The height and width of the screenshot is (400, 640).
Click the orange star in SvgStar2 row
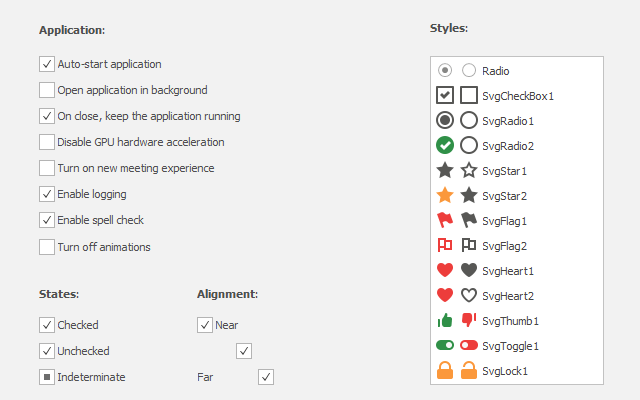[x=445, y=195]
